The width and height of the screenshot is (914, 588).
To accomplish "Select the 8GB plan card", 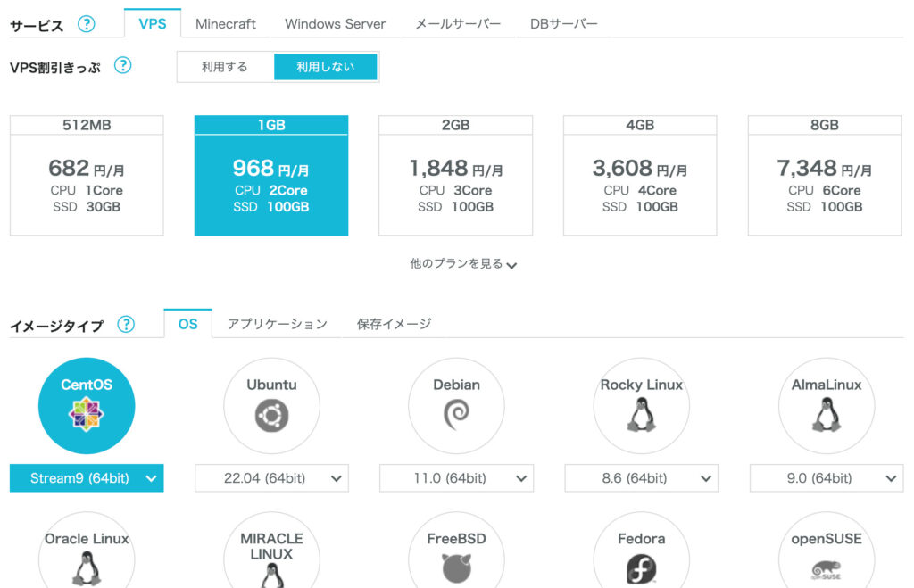I will coord(825,176).
